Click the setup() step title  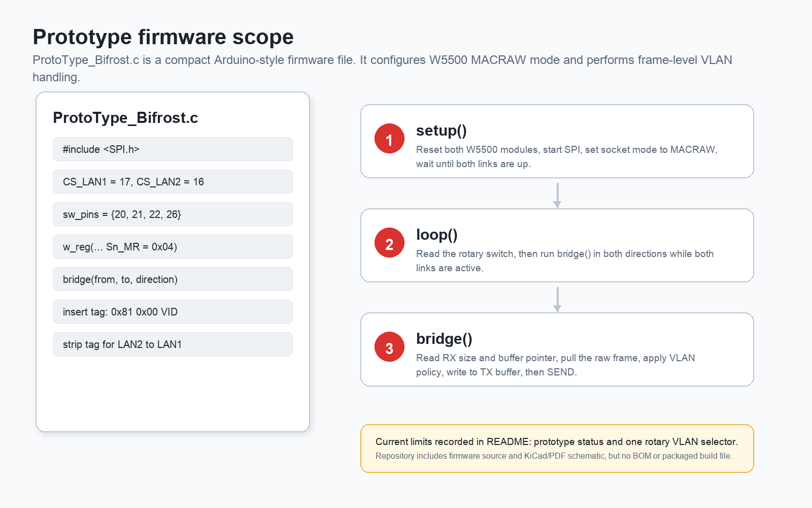click(442, 131)
